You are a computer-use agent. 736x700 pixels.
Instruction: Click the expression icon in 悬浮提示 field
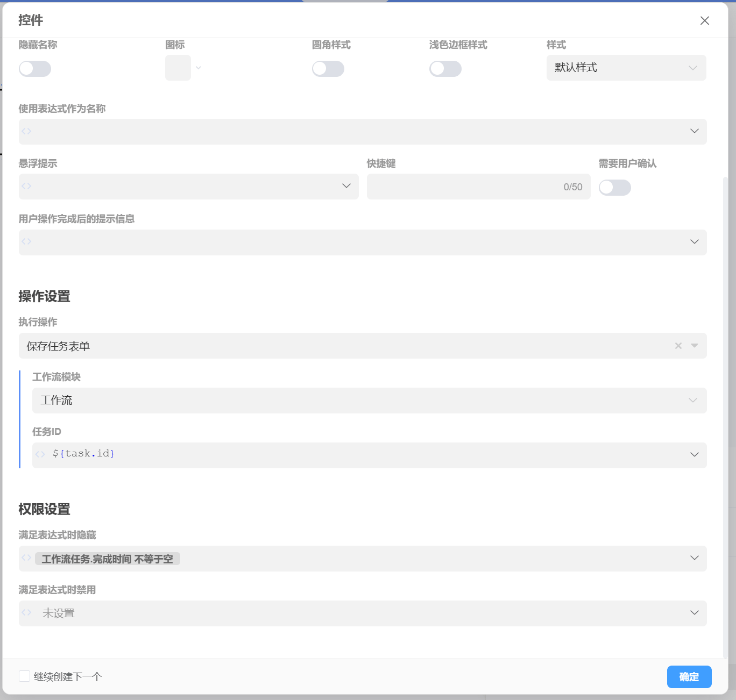click(x=26, y=186)
